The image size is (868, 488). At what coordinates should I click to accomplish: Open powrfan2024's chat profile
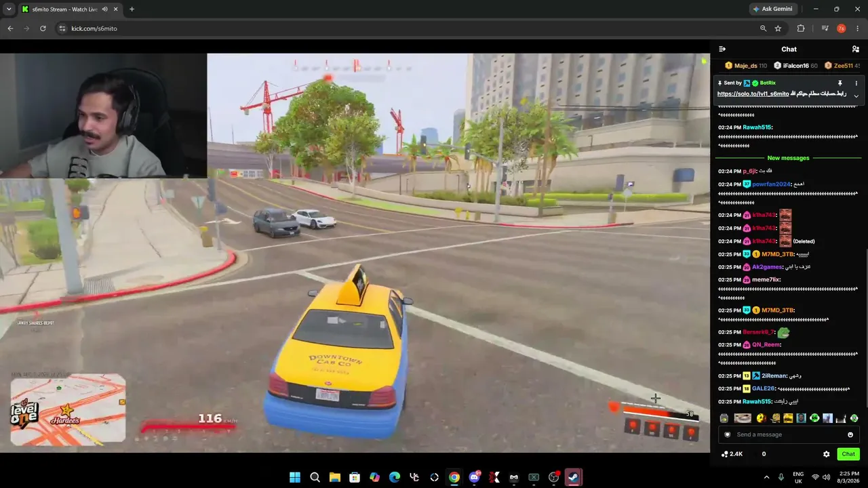[x=772, y=184]
